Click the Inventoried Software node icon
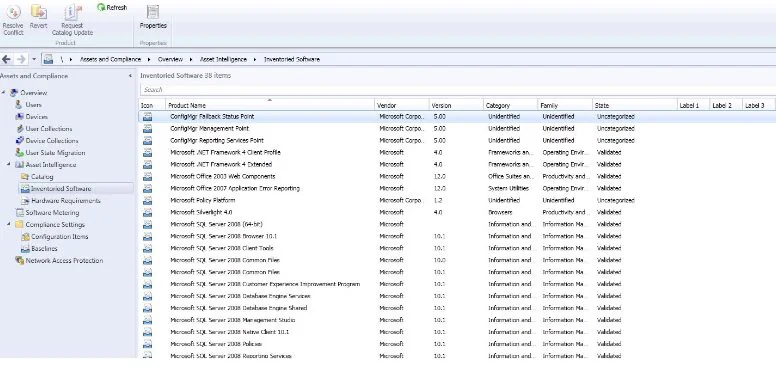The image size is (776, 369). (25, 188)
